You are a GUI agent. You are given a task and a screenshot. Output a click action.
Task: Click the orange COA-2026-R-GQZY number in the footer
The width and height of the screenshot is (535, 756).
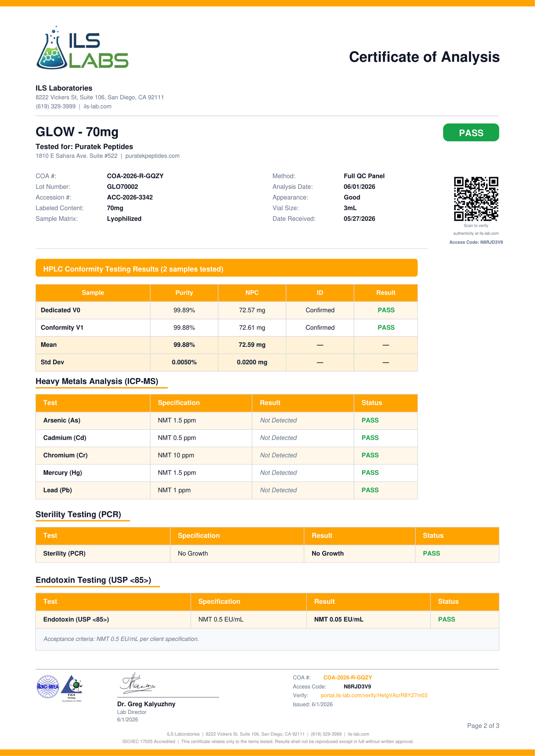(347, 677)
